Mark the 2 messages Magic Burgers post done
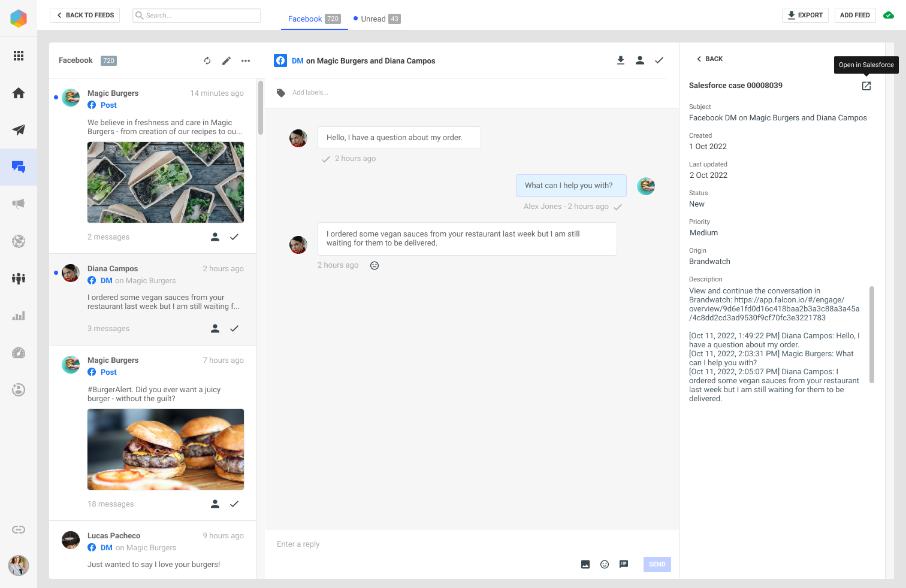 click(x=234, y=237)
